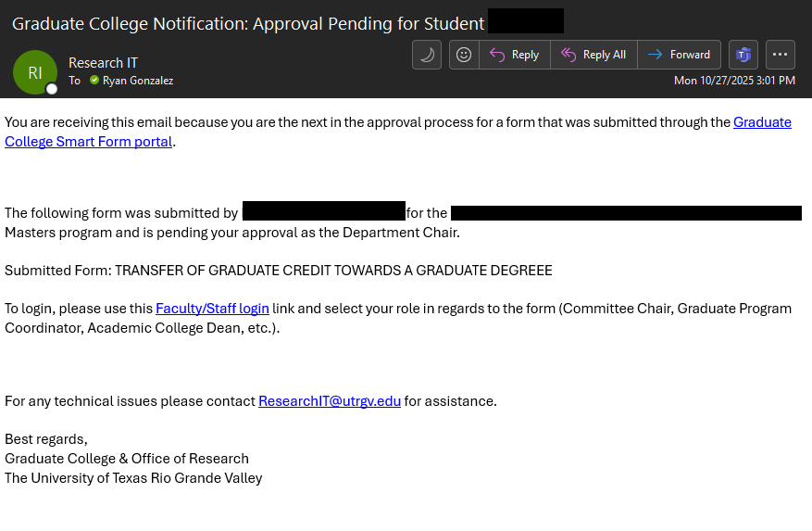This screenshot has height=531, width=812.
Task: Click the green availability icon beside Ryan Gonzalez
Action: (x=94, y=81)
